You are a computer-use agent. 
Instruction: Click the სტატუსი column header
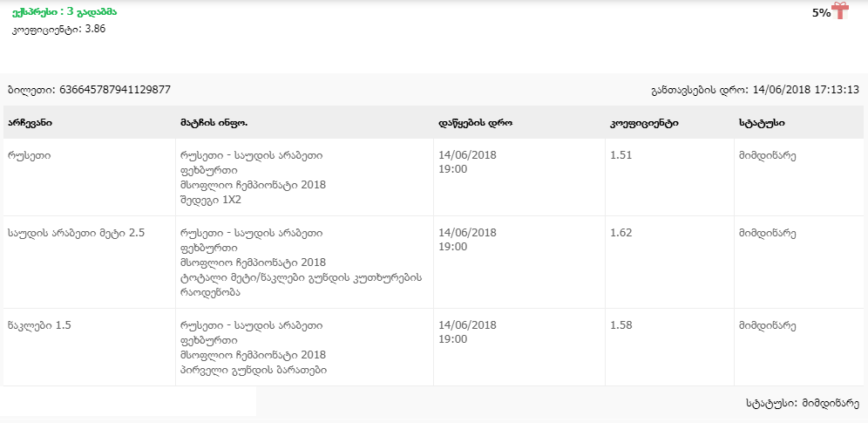pyautogui.click(x=762, y=123)
